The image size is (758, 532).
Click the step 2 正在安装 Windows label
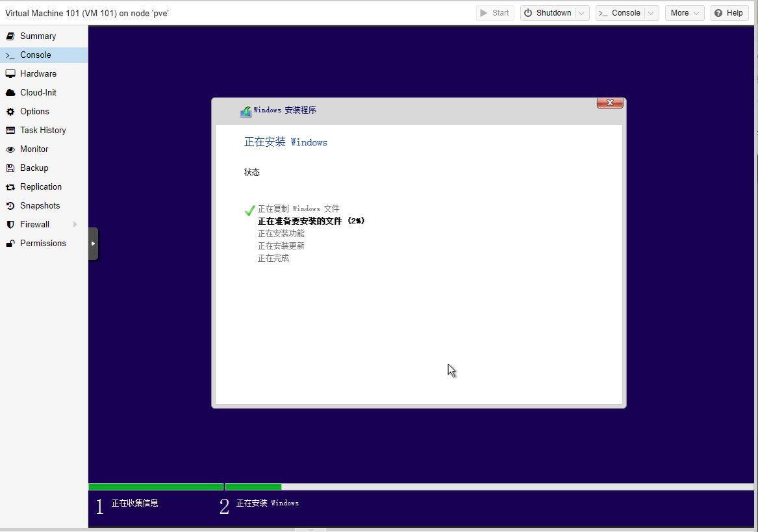click(x=268, y=503)
